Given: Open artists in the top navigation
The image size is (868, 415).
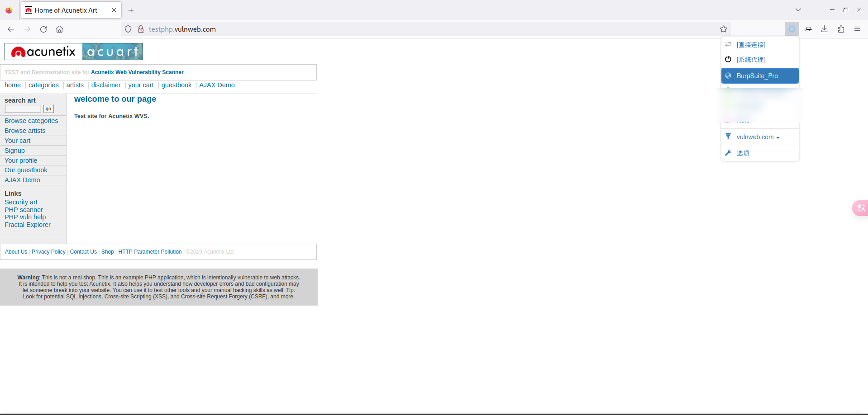Looking at the screenshot, I should 75,85.
